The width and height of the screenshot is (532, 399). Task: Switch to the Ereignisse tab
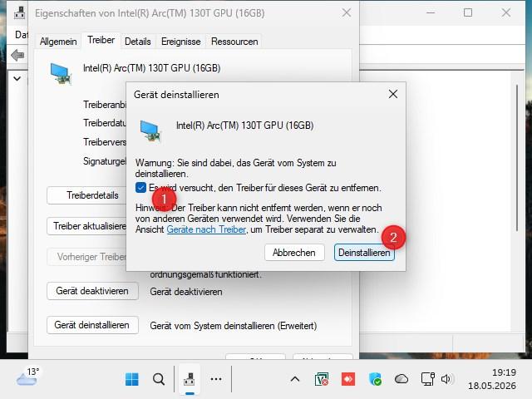(181, 42)
